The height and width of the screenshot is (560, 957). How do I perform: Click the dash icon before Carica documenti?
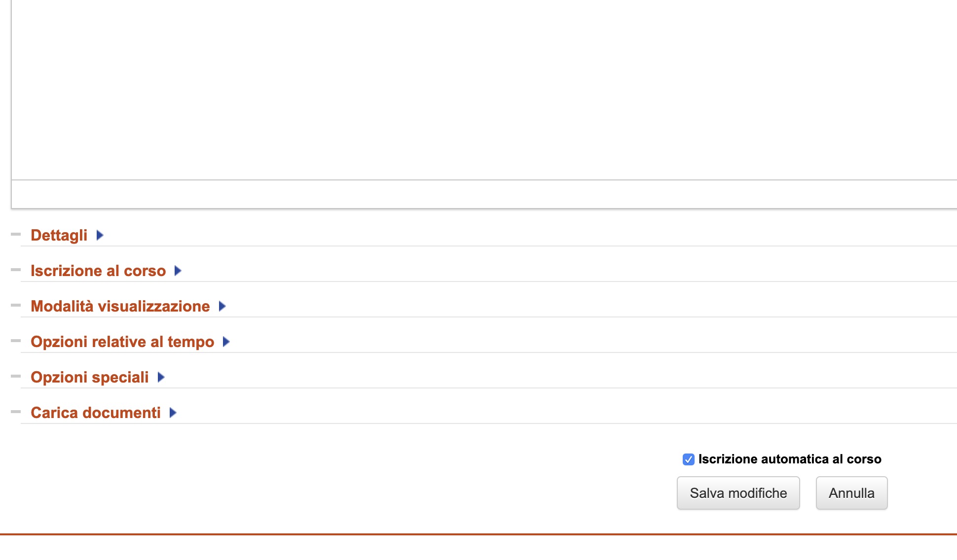pos(16,412)
